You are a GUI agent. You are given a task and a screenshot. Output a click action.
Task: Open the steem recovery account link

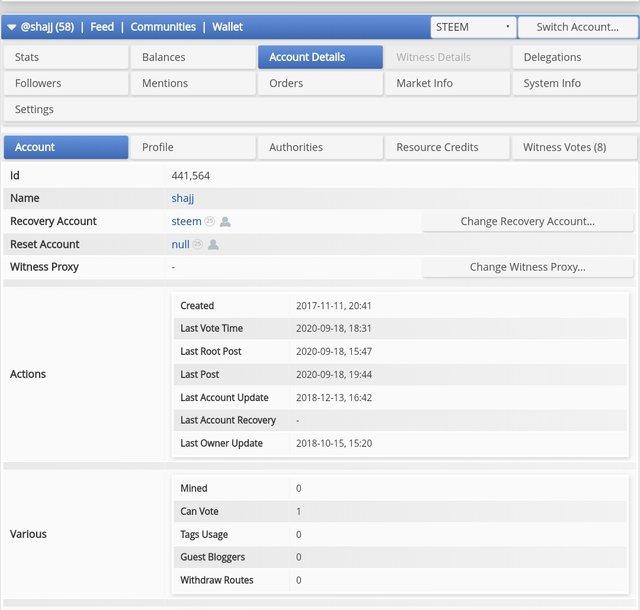[186, 221]
